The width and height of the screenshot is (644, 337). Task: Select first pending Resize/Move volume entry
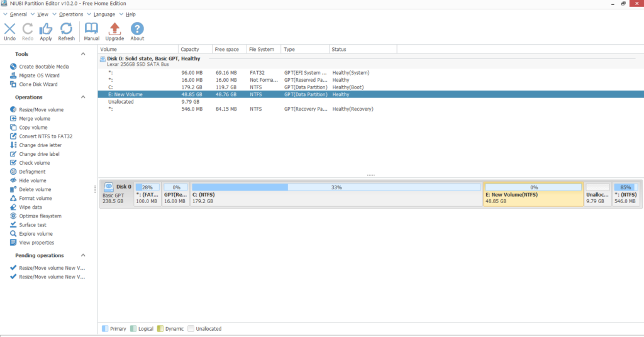[48, 268]
